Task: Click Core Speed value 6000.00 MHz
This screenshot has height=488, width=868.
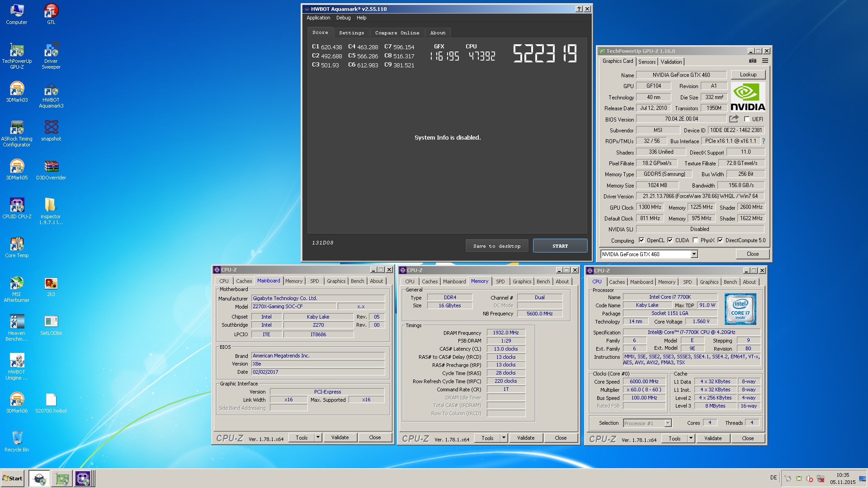Action: coord(644,381)
